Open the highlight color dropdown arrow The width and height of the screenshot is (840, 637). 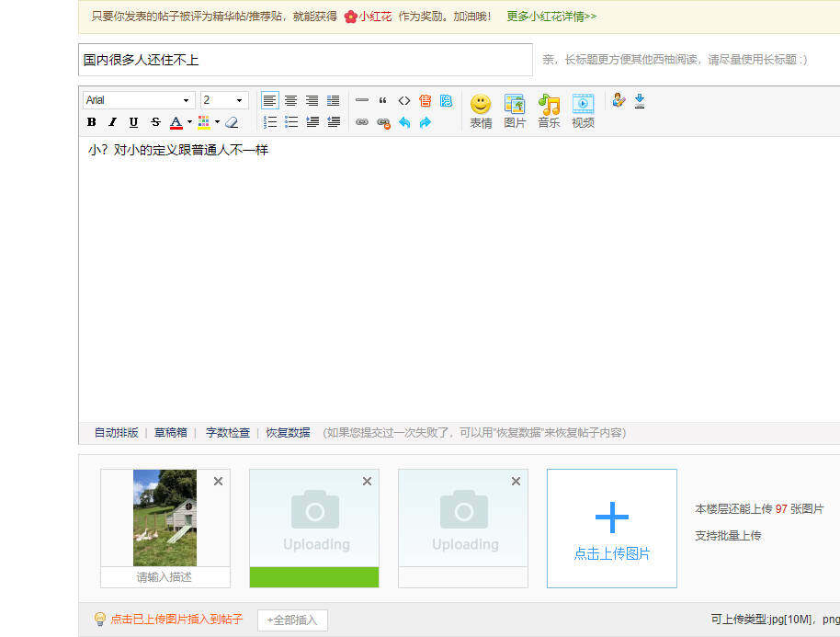point(218,122)
